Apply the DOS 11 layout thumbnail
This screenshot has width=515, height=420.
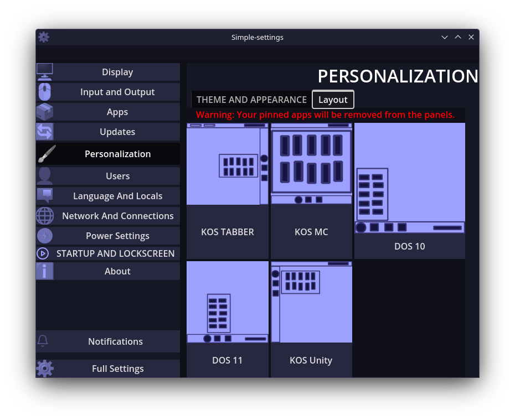click(x=227, y=302)
